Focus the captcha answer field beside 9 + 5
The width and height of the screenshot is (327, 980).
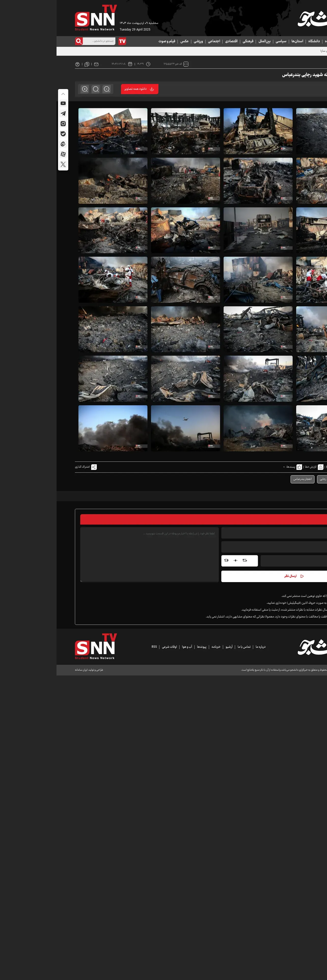(x=293, y=561)
